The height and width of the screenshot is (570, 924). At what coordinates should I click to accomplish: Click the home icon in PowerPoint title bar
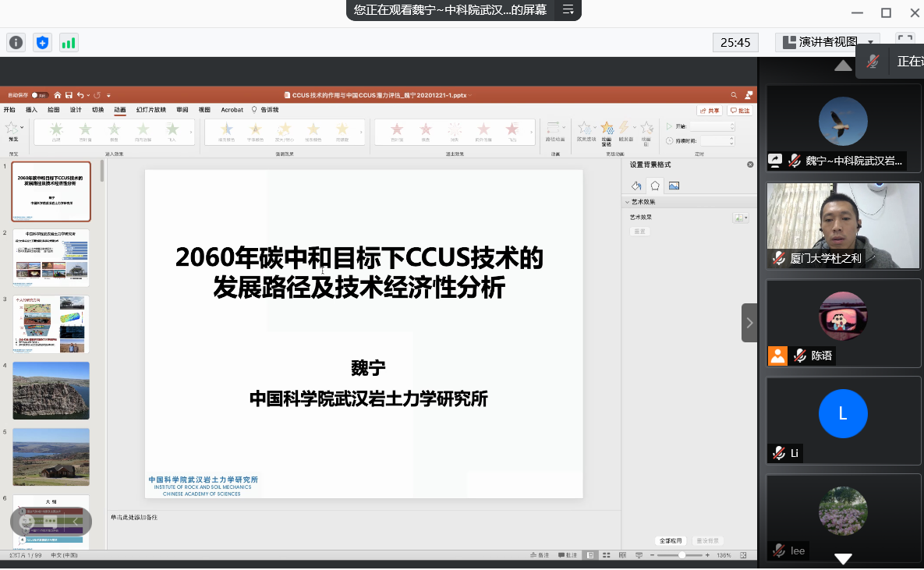pos(57,95)
